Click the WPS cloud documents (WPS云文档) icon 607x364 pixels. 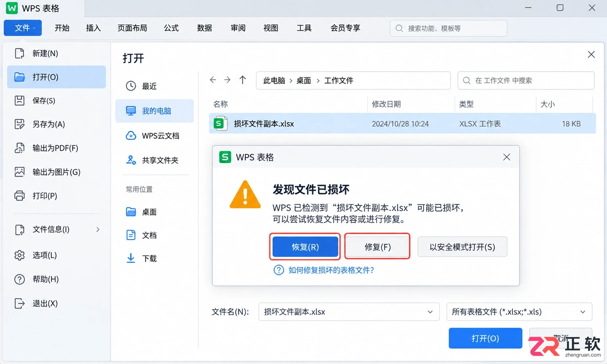pos(131,136)
